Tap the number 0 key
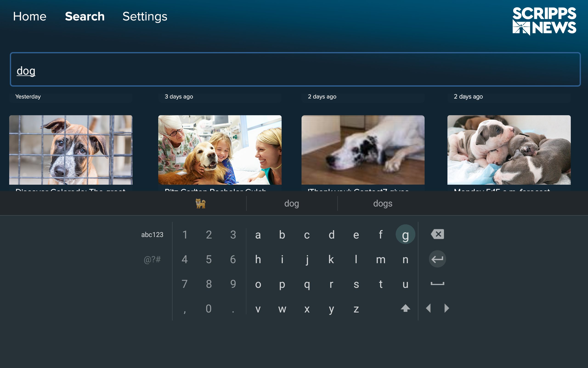Screen dimensions: 588x368 point(209,309)
